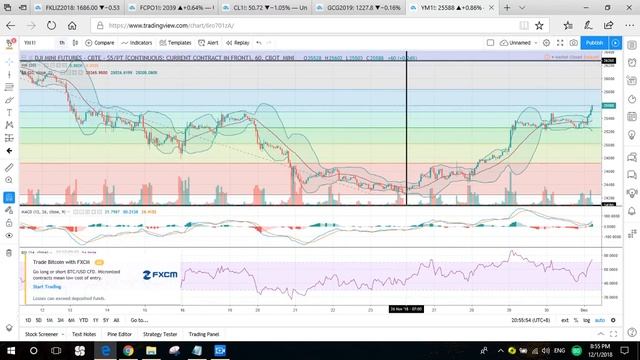Screen dimensions: 640x360
Task: Select the chart layout square icon
Action: [x=490, y=43]
